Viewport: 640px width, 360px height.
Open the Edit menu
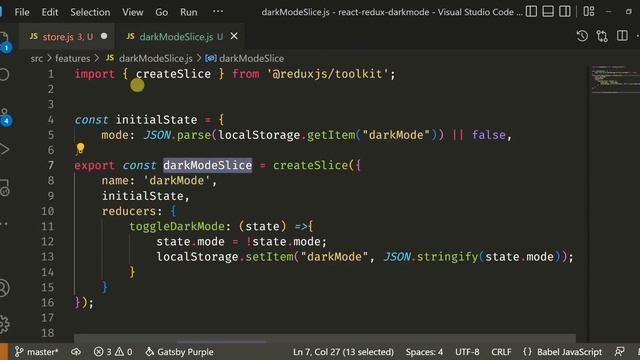point(50,12)
